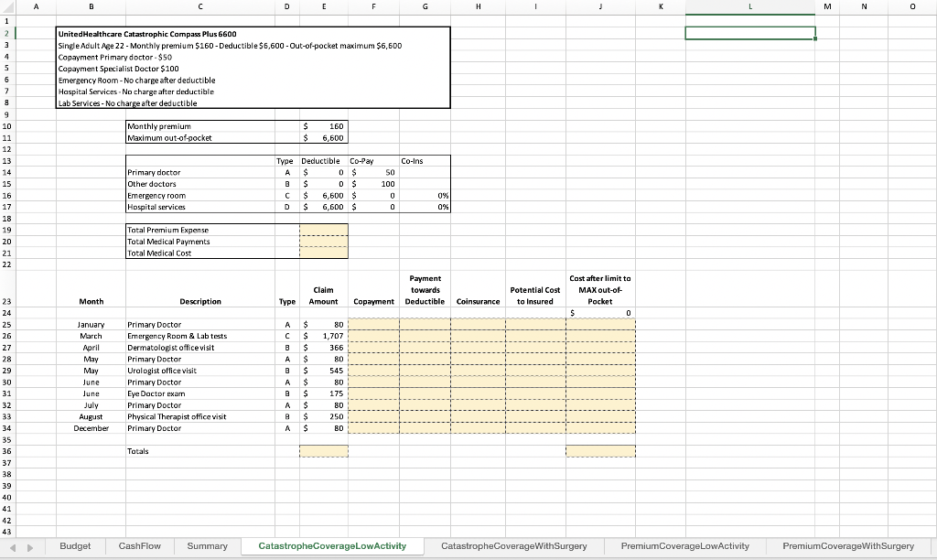Click the claim amount 545
Image resolution: width=937 pixels, height=560 pixels.
323,371
